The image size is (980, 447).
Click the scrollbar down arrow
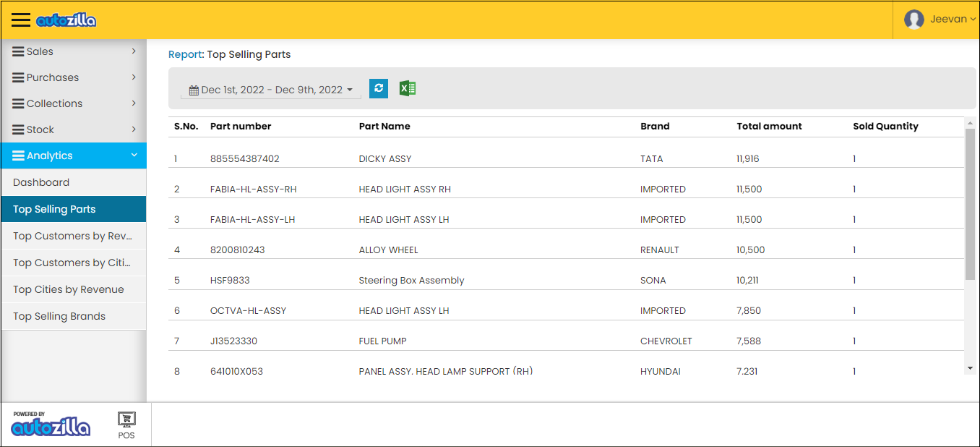[970, 368]
